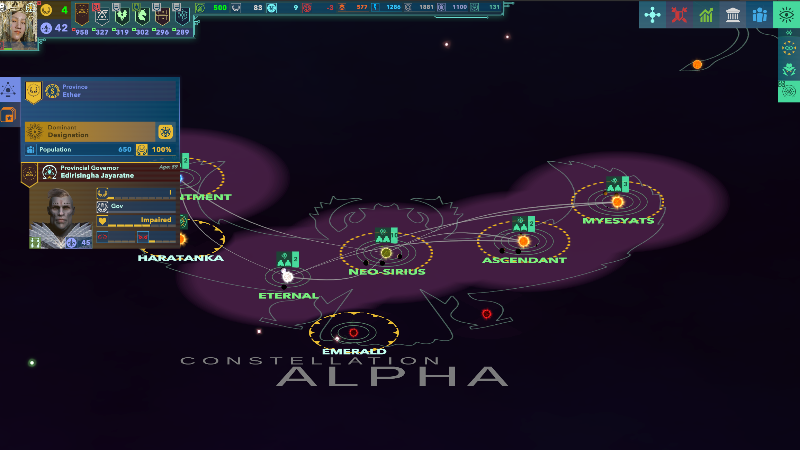Select the Emerald star system
Image resolution: width=800 pixels, height=450 pixels.
(353, 333)
